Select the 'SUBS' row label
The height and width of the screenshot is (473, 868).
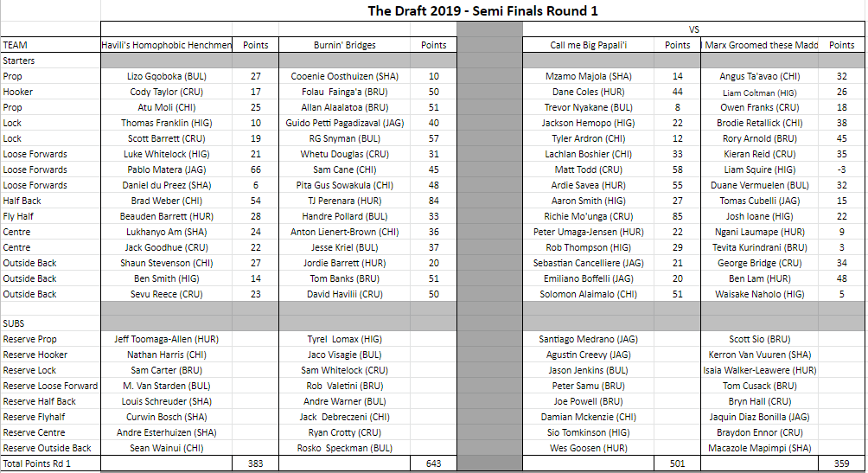[15, 323]
